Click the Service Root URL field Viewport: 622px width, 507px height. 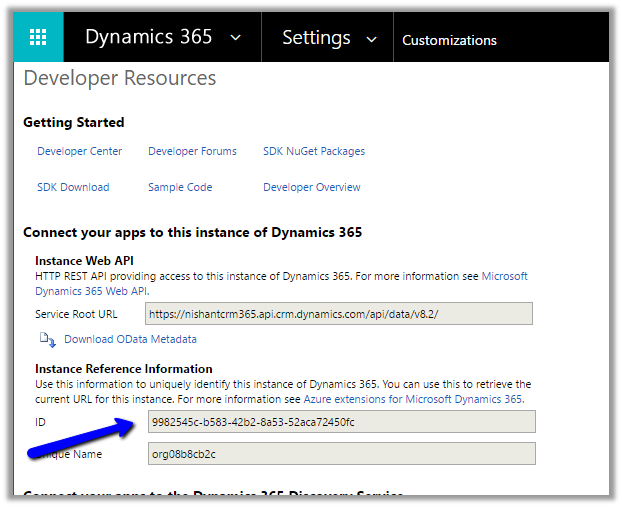coord(339,314)
